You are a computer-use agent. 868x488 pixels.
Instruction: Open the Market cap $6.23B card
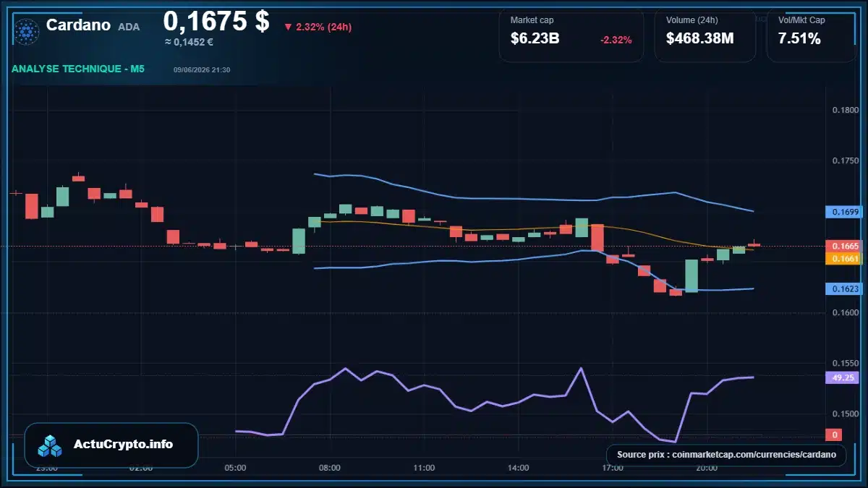click(x=571, y=35)
